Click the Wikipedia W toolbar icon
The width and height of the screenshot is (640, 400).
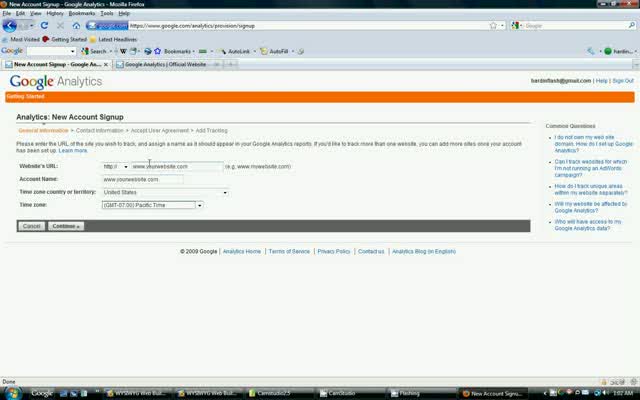pyautogui.click(x=123, y=51)
